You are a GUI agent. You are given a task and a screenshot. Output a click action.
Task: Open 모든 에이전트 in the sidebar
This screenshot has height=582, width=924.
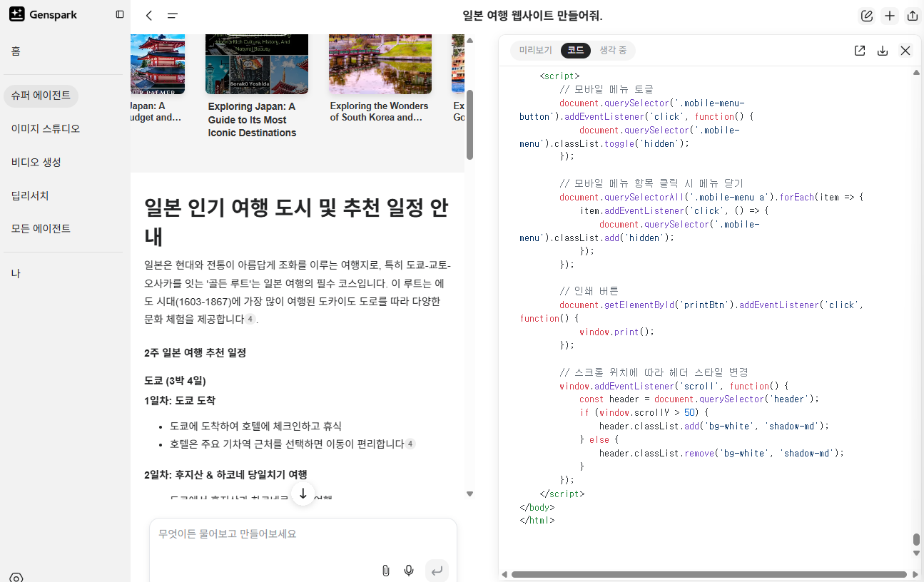coord(41,229)
